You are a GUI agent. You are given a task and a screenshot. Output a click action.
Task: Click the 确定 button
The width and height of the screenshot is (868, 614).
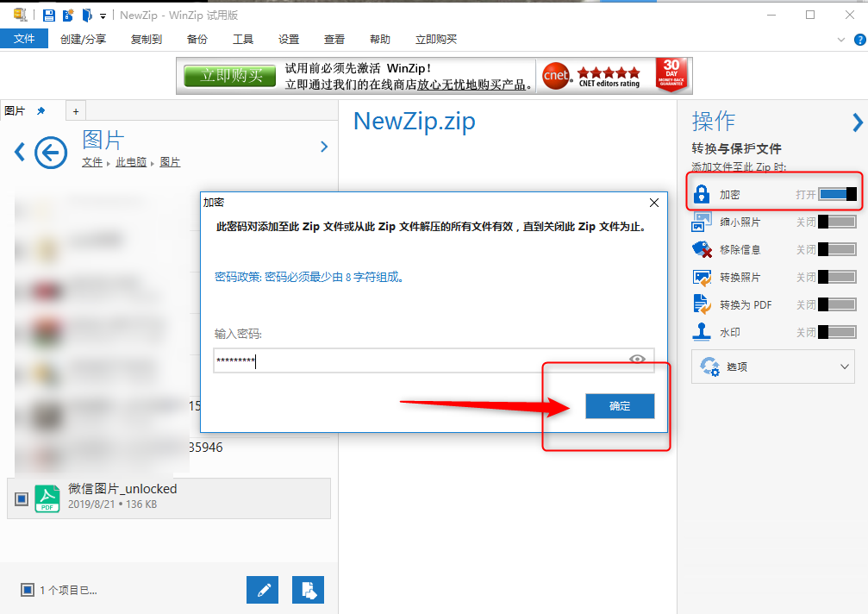click(x=620, y=406)
